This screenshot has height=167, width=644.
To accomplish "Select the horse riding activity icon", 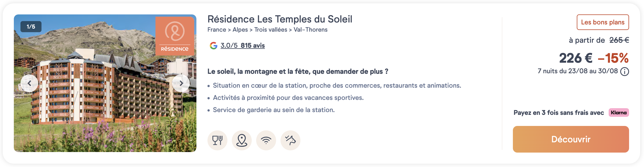I will click(290, 140).
